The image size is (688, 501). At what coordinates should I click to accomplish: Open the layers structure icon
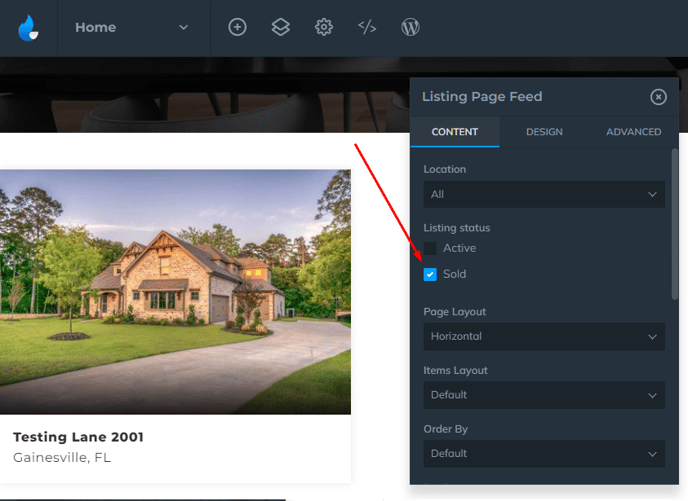(280, 27)
